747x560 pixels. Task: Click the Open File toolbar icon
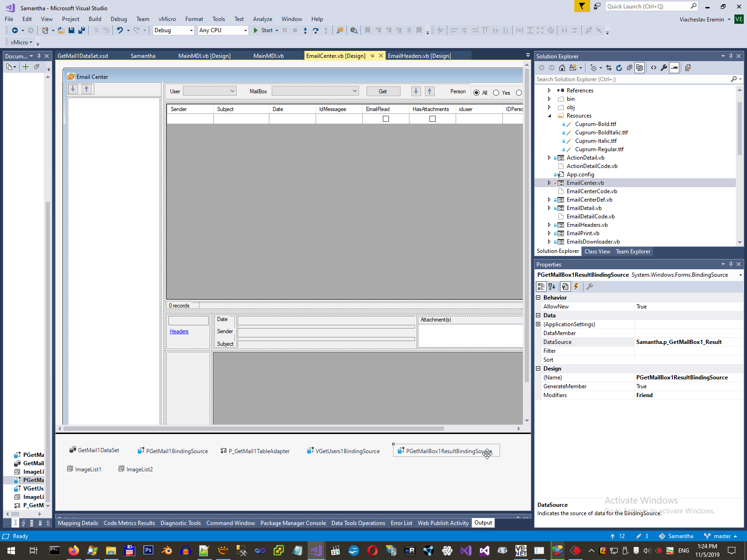point(61,30)
